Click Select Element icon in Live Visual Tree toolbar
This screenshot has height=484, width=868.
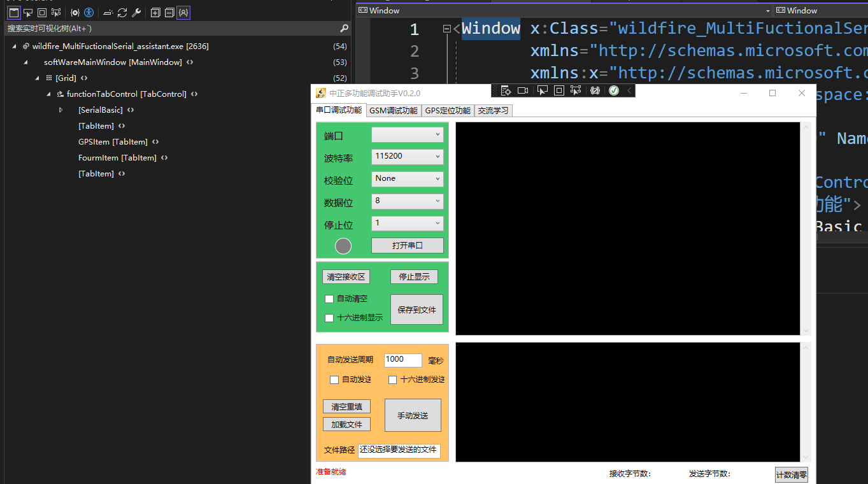pyautogui.click(x=28, y=12)
